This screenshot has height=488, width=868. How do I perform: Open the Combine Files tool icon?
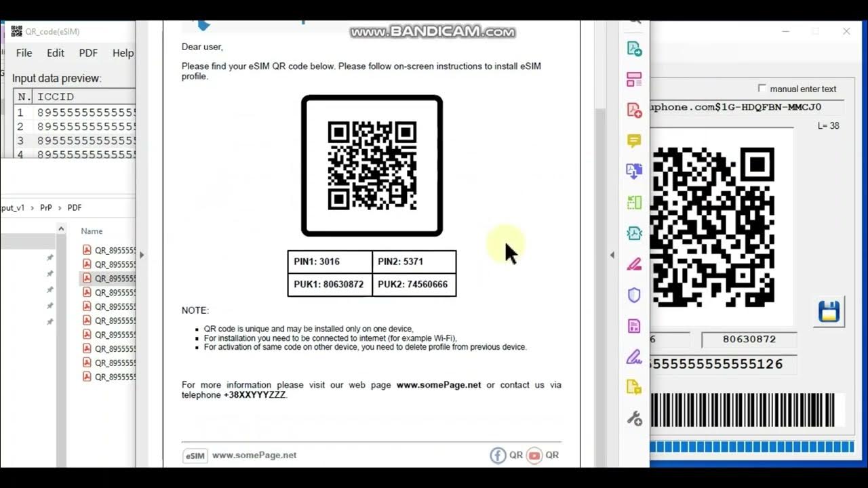tap(634, 171)
